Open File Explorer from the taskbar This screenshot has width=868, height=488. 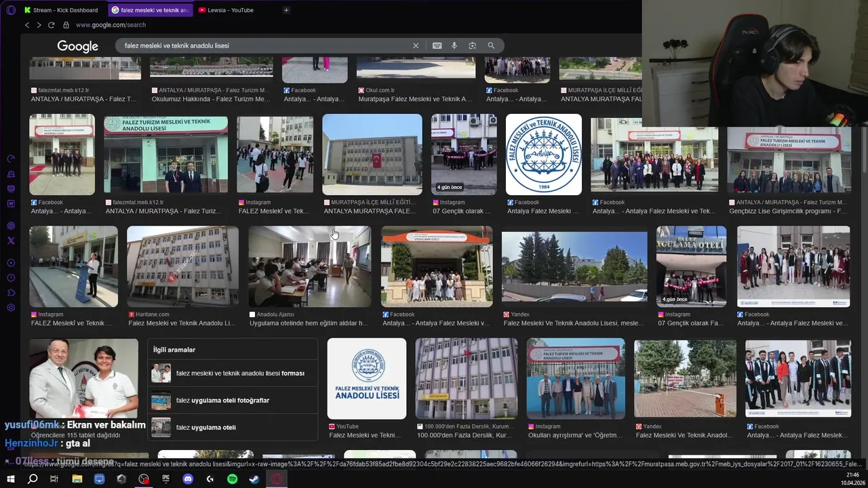(77, 479)
